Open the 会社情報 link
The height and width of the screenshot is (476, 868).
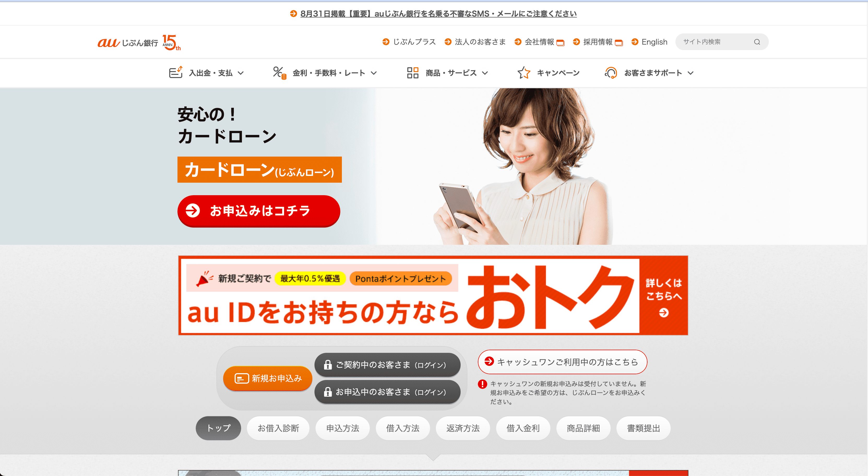[539, 42]
